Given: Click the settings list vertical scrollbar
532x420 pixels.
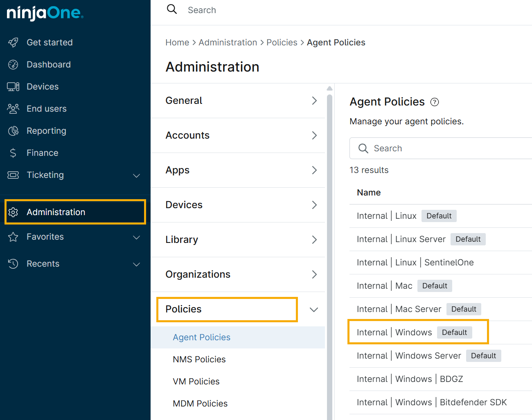Looking at the screenshot, I should click(329, 245).
